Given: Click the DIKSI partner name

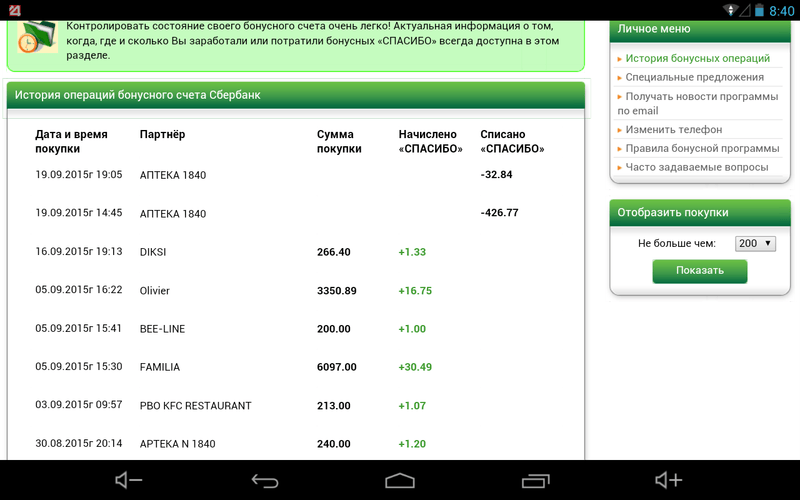Looking at the screenshot, I should pos(153,252).
